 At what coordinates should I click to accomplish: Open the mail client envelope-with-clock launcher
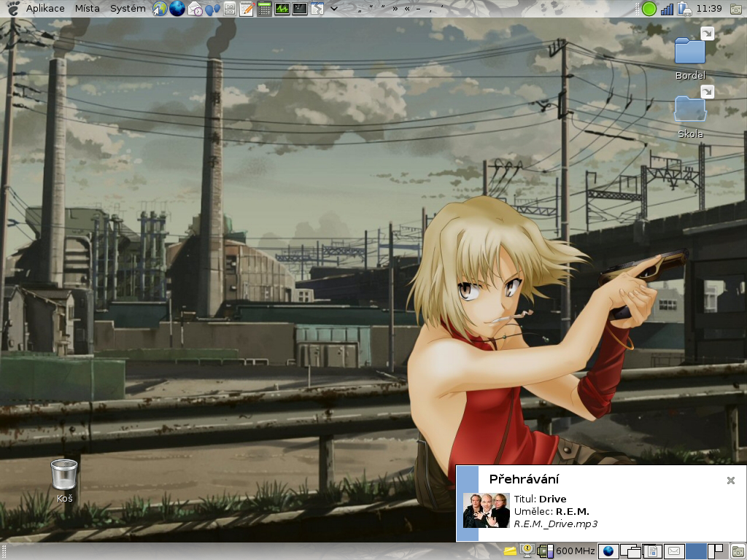pos(195,9)
